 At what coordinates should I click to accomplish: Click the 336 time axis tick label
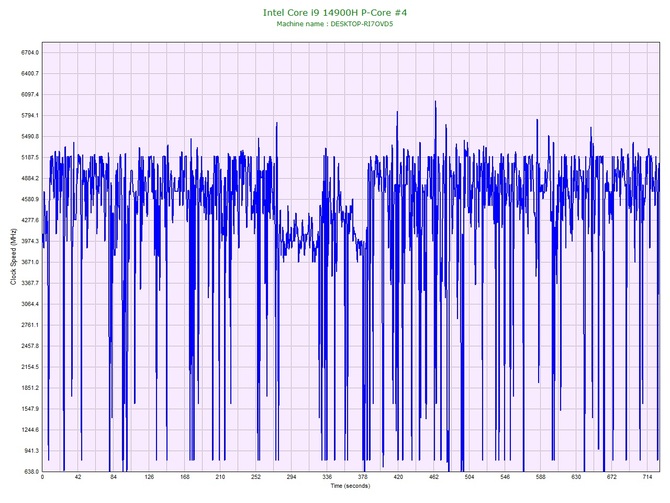tap(327, 477)
